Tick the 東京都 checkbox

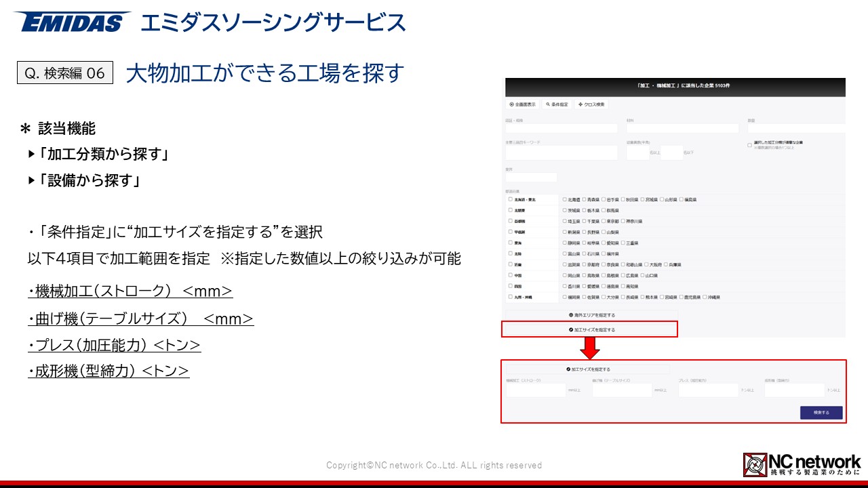tap(604, 222)
